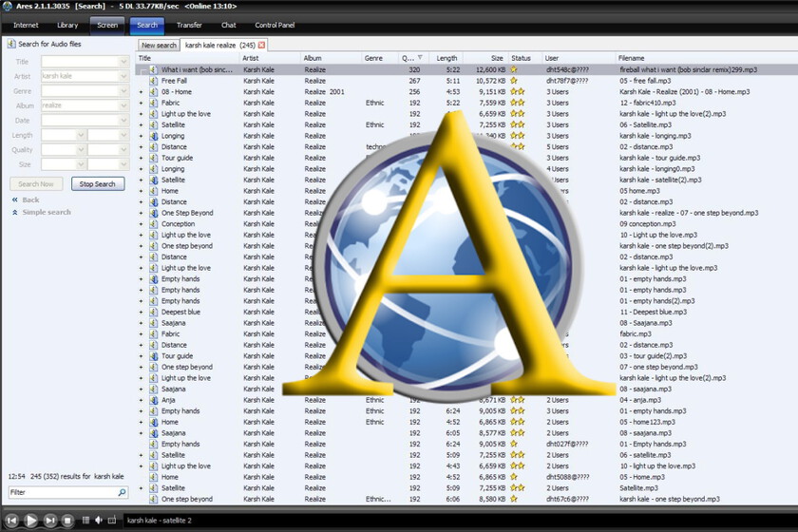
Task: Open the Genre dropdown in search form
Action: point(123,91)
